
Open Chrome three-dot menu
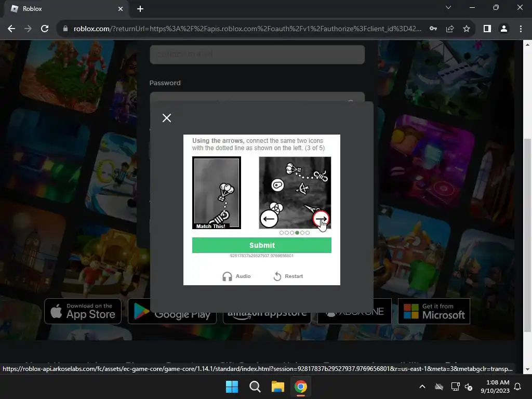(521, 29)
